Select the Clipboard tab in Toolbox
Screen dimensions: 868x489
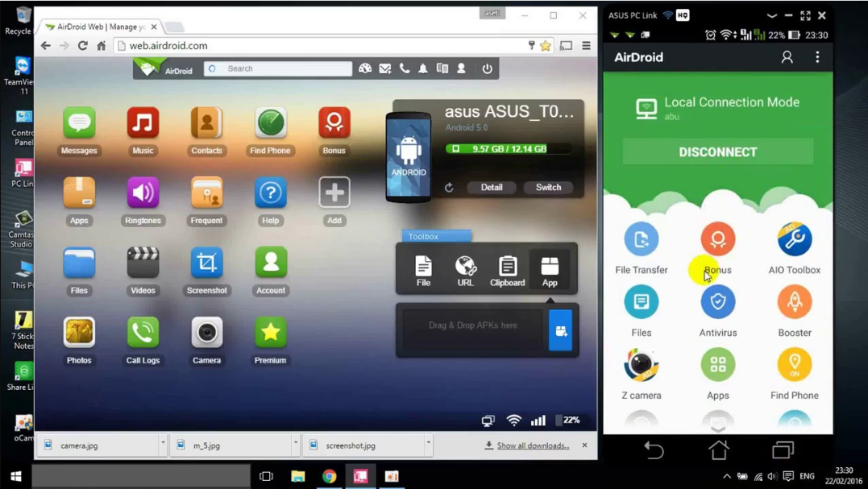(x=507, y=269)
